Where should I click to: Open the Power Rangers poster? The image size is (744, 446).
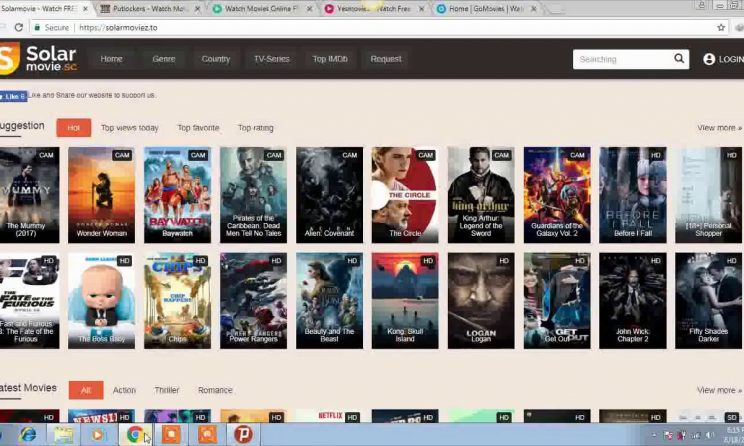click(x=253, y=301)
